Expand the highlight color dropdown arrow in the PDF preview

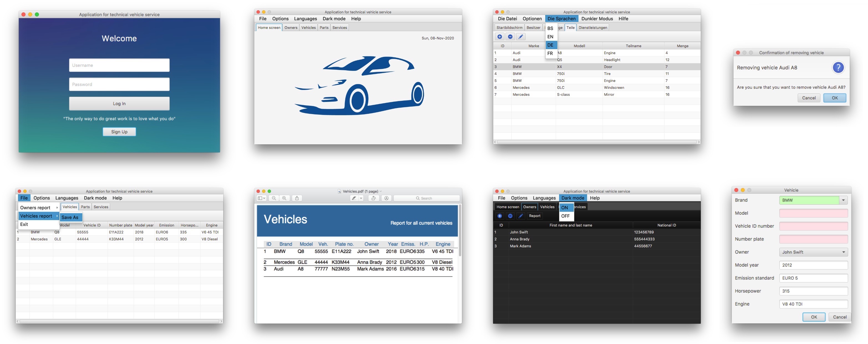click(x=361, y=198)
